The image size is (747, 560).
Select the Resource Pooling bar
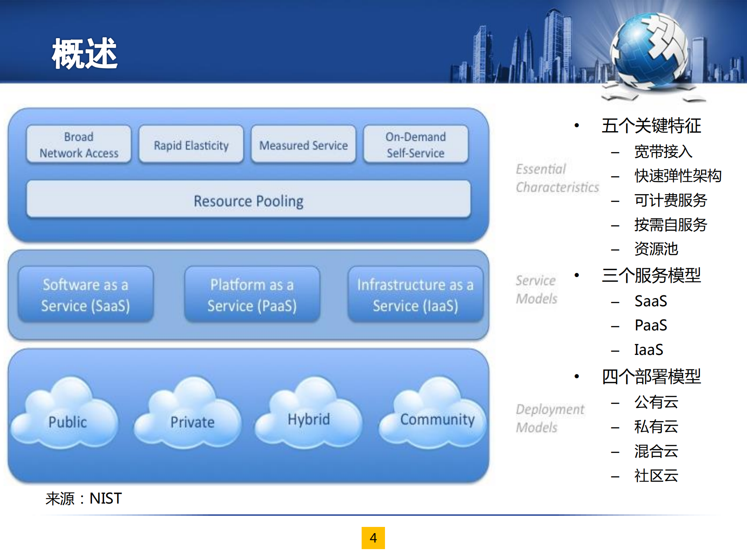(x=248, y=201)
